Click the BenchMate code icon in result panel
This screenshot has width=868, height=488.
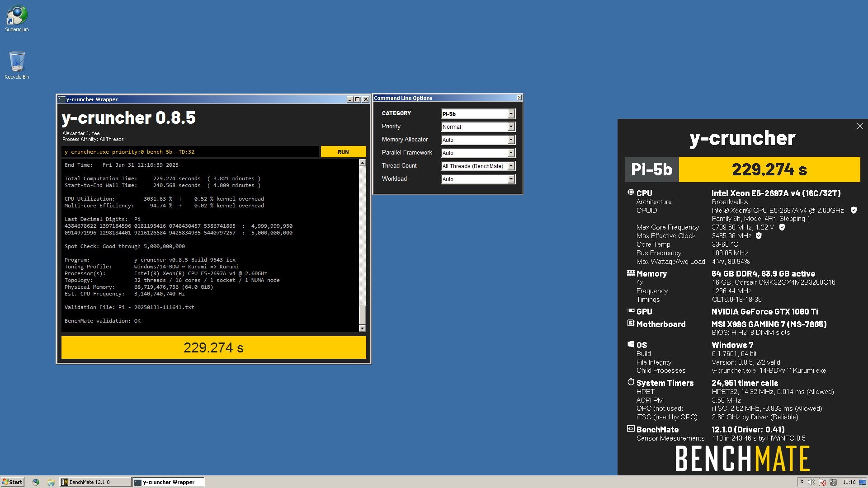point(631,428)
